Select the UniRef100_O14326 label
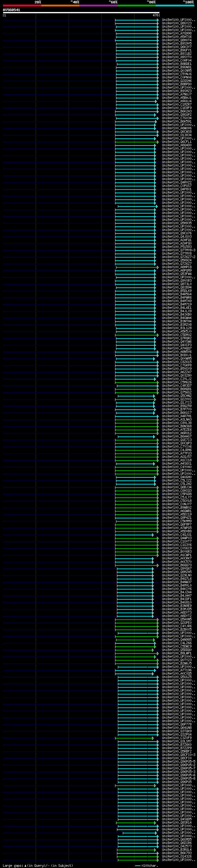 tap(177, 856)
